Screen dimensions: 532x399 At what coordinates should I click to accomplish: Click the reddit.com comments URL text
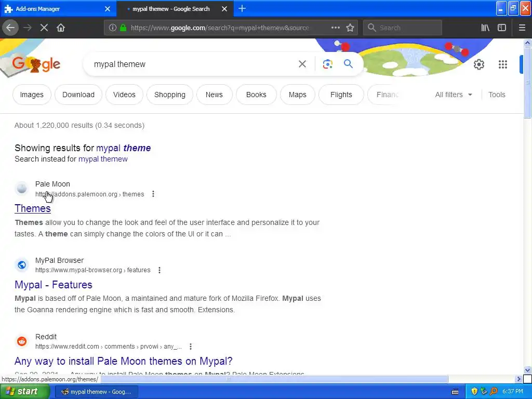pos(108,347)
